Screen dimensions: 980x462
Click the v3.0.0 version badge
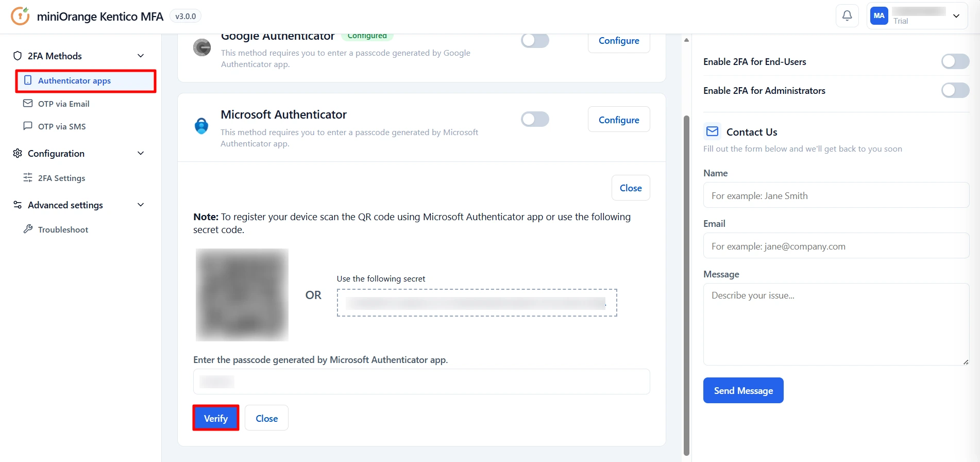185,16
